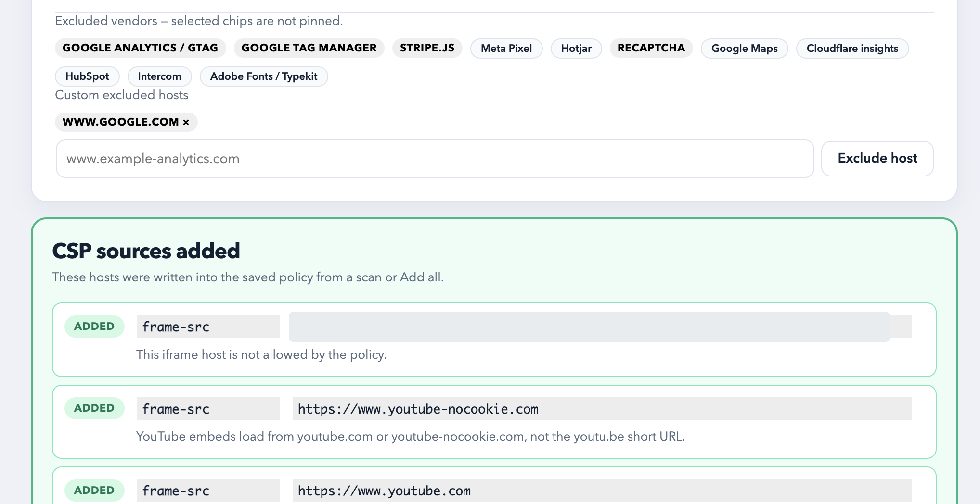This screenshot has width=980, height=504.
Task: Toggle the Google Analytics / gtag vendor chip
Action: [140, 48]
